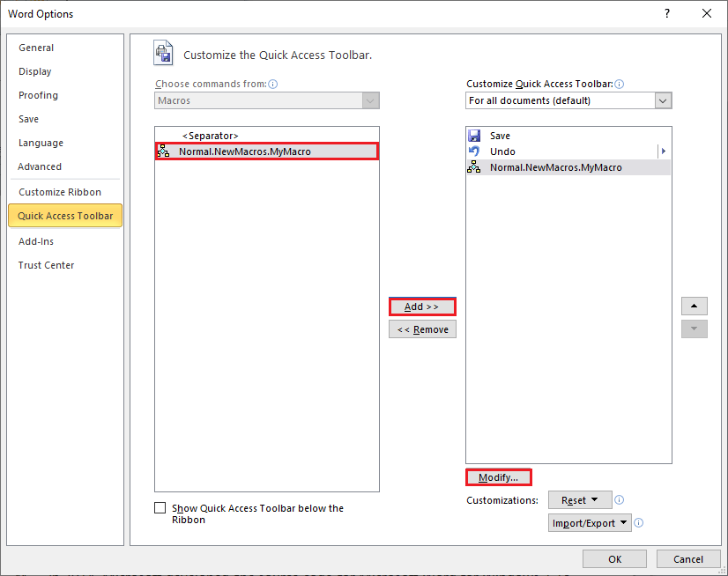Click the info icon next to Import/Export
The image size is (728, 576).
639,523
